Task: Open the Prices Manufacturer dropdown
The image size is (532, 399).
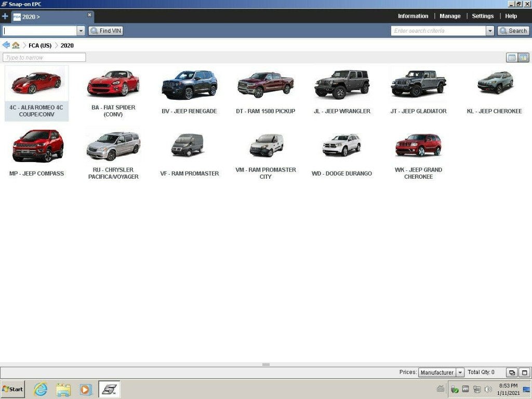Action: [x=441, y=373]
